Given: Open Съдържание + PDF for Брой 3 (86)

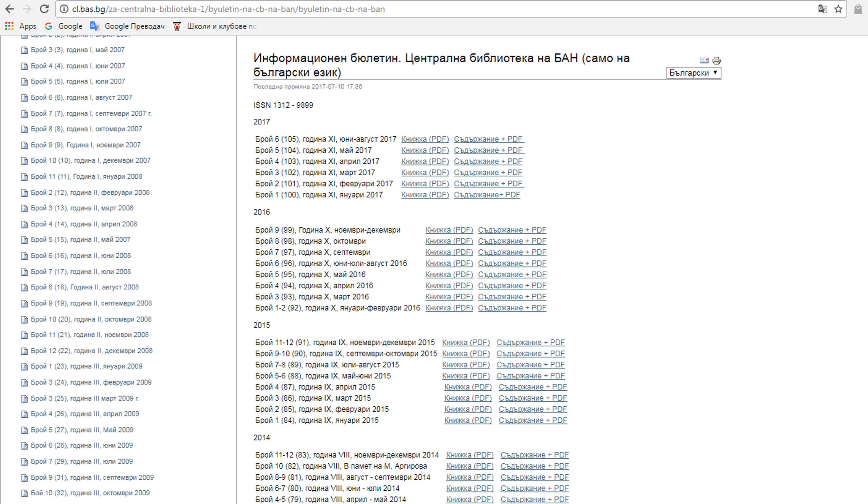Looking at the screenshot, I should point(533,398).
